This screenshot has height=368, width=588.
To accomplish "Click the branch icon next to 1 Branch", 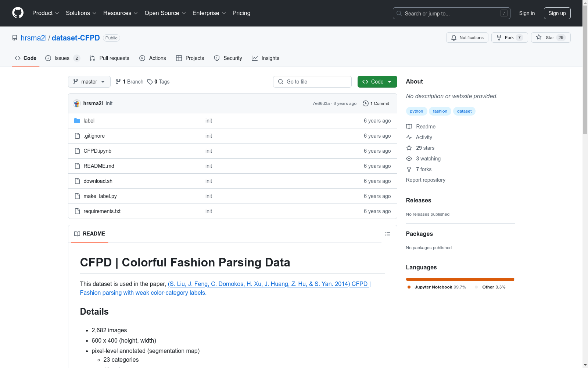I will pos(118,82).
